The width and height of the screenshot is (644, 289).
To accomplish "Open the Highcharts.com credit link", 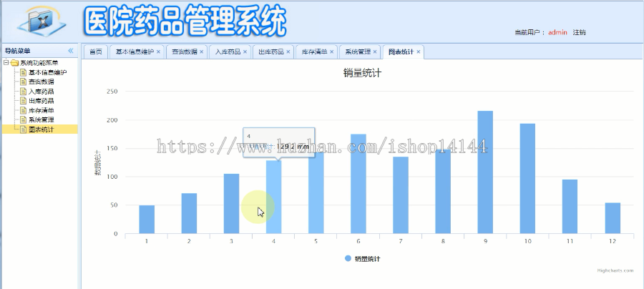I will click(x=615, y=270).
